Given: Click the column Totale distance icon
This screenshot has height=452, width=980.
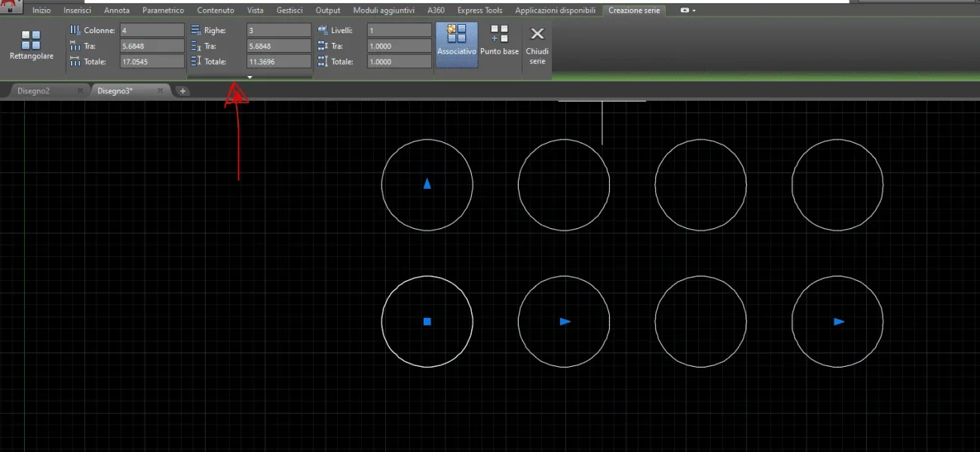Looking at the screenshot, I should [75, 62].
